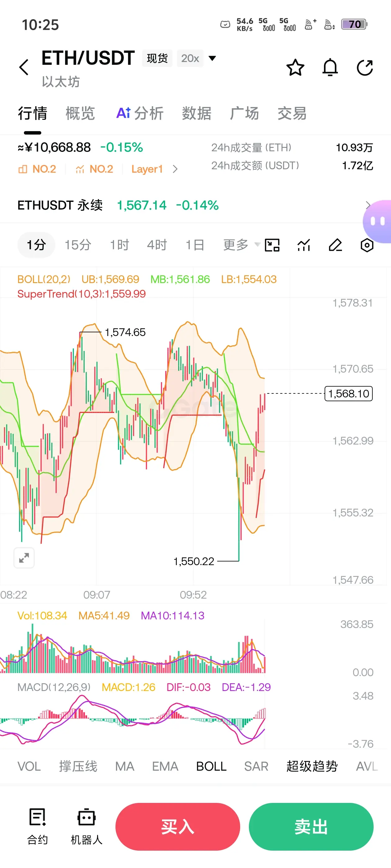This screenshot has height=868, width=391.
Task: Tap the back arrow icon
Action: [x=24, y=67]
